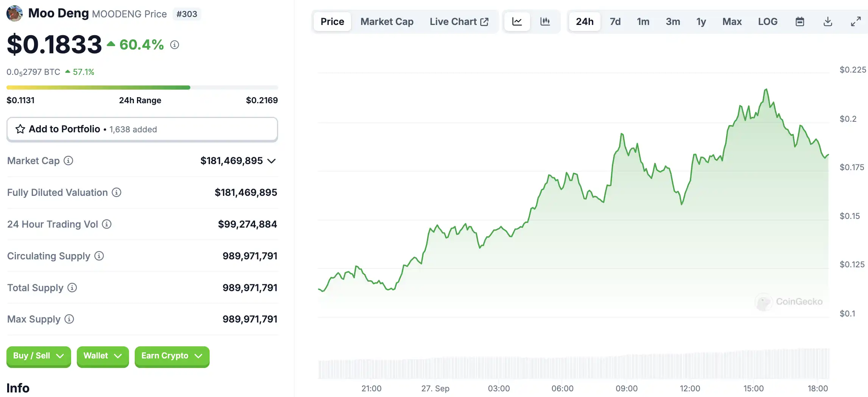Select the 7d time range
Image resolution: width=868 pixels, height=397 pixels.
(x=615, y=22)
